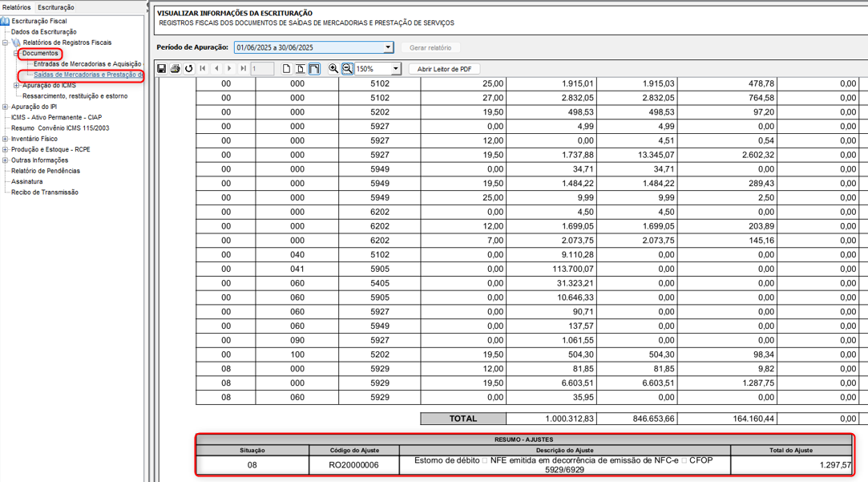Click the Abrir Leitor de PDF button
Image resolution: width=868 pixels, height=482 pixels.
[444, 69]
